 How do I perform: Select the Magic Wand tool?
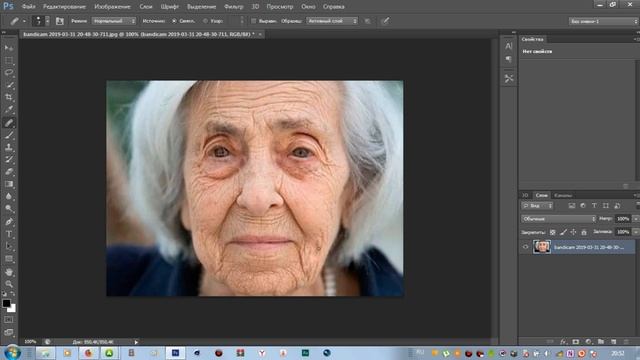point(9,85)
